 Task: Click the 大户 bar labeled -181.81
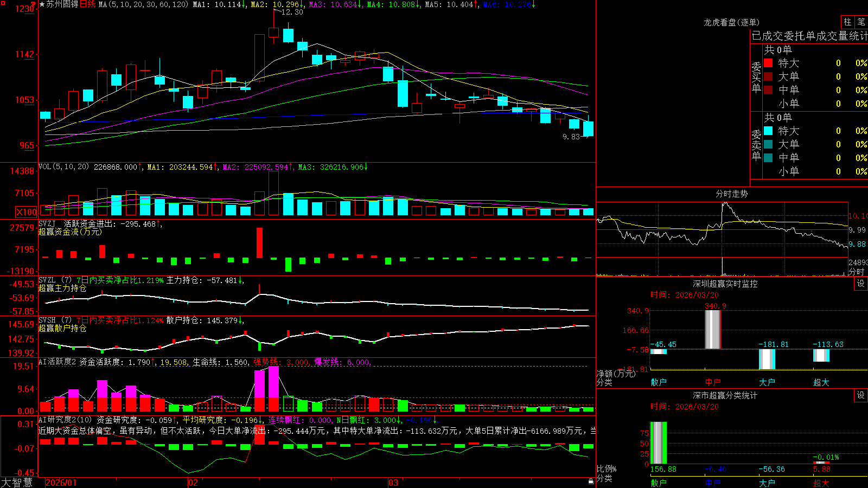click(x=767, y=359)
